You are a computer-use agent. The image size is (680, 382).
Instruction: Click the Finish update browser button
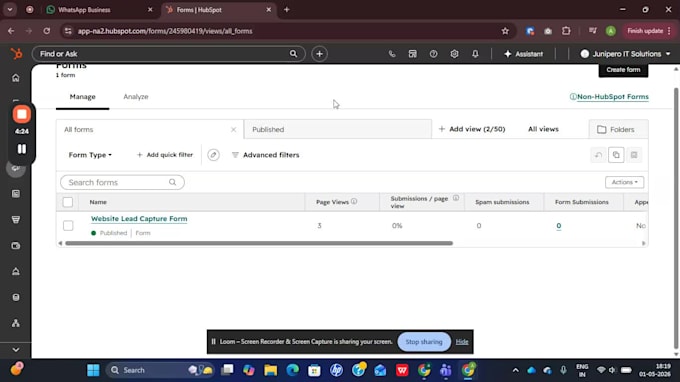(x=649, y=31)
